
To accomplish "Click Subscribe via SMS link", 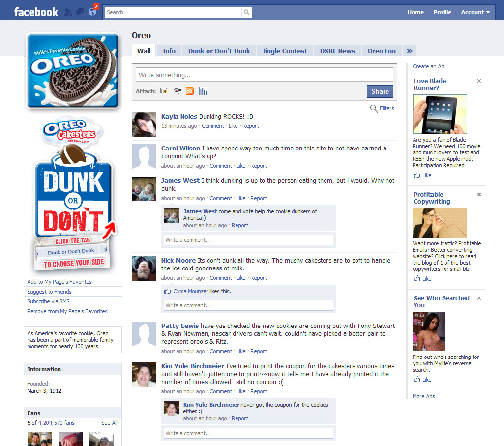I will coord(48,301).
